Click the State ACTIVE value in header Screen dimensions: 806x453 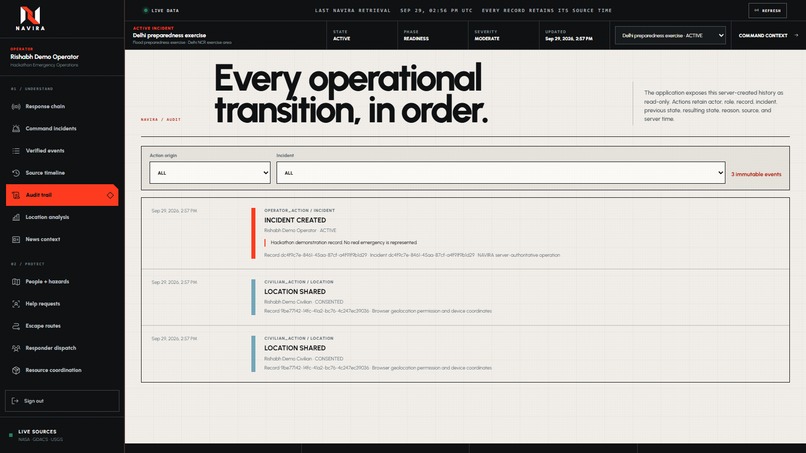(x=341, y=39)
